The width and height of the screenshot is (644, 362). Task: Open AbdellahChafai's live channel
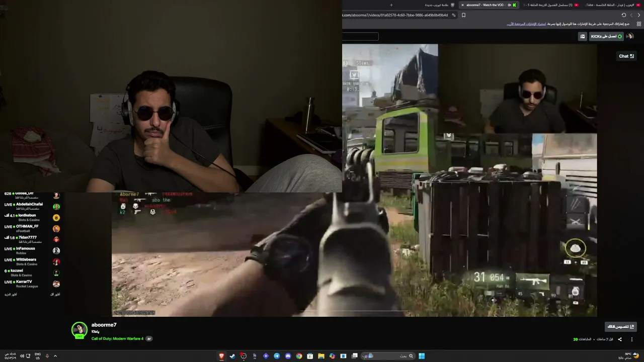[x=32, y=206]
